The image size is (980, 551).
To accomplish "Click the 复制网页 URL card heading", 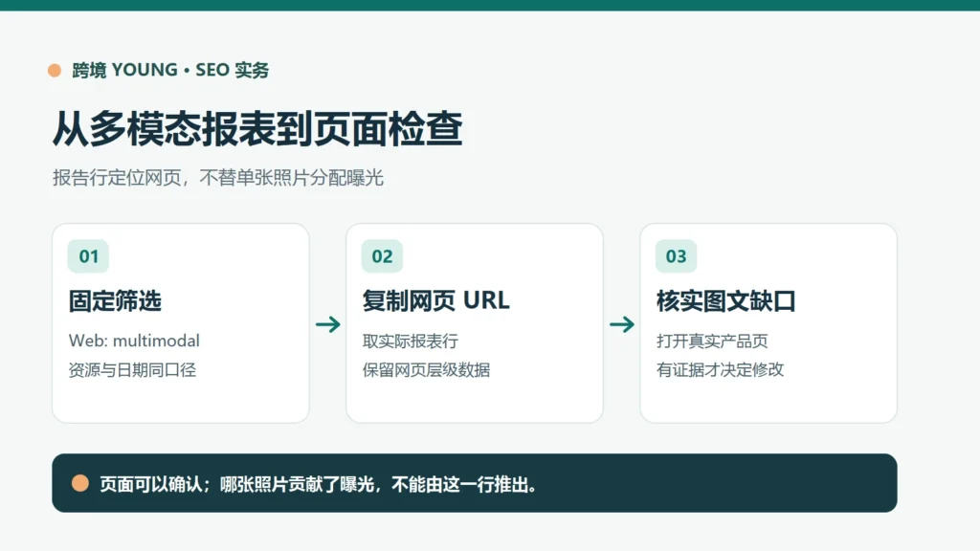I will tap(435, 300).
